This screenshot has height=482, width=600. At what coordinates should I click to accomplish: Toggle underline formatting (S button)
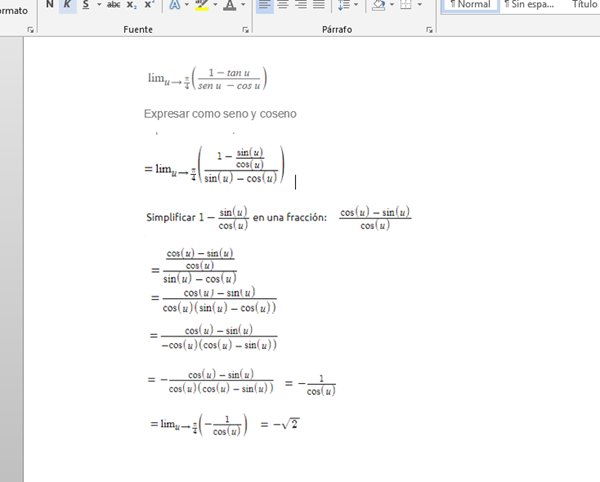tap(86, 5)
